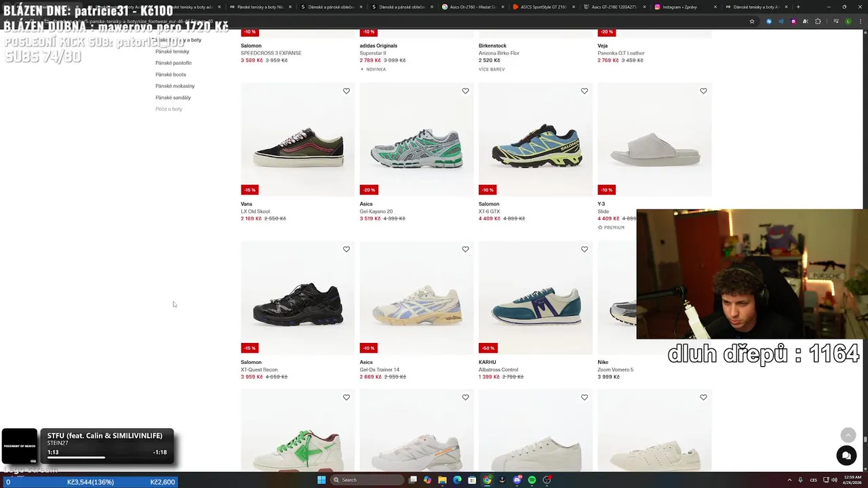The height and width of the screenshot is (488, 868).
Task: Open the Salomon XT-6 GTX product image
Action: pyautogui.click(x=536, y=140)
